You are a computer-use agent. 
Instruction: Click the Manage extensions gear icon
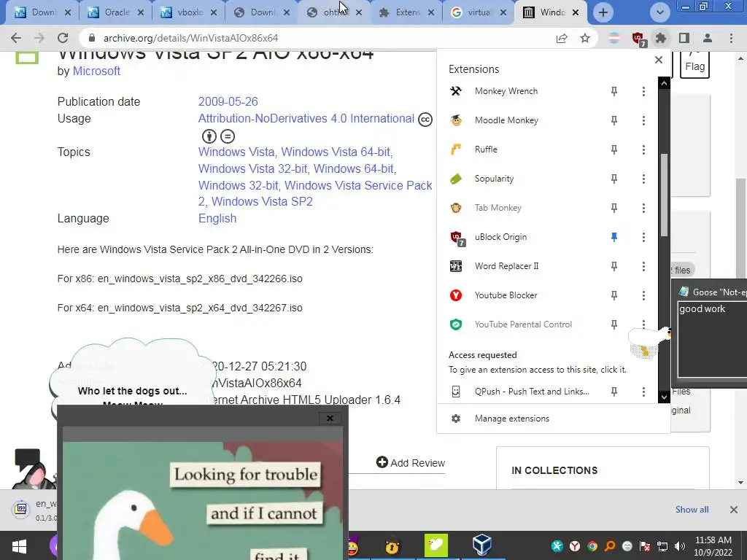pyautogui.click(x=456, y=419)
